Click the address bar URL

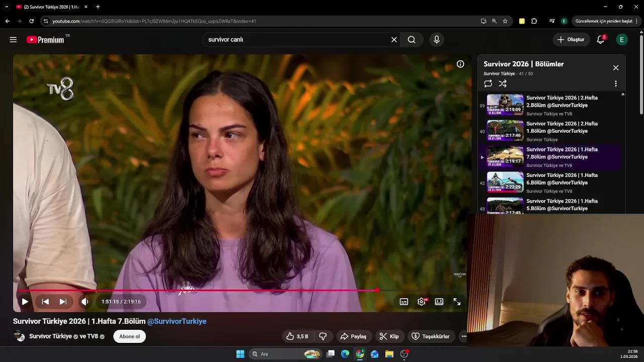pos(154,21)
